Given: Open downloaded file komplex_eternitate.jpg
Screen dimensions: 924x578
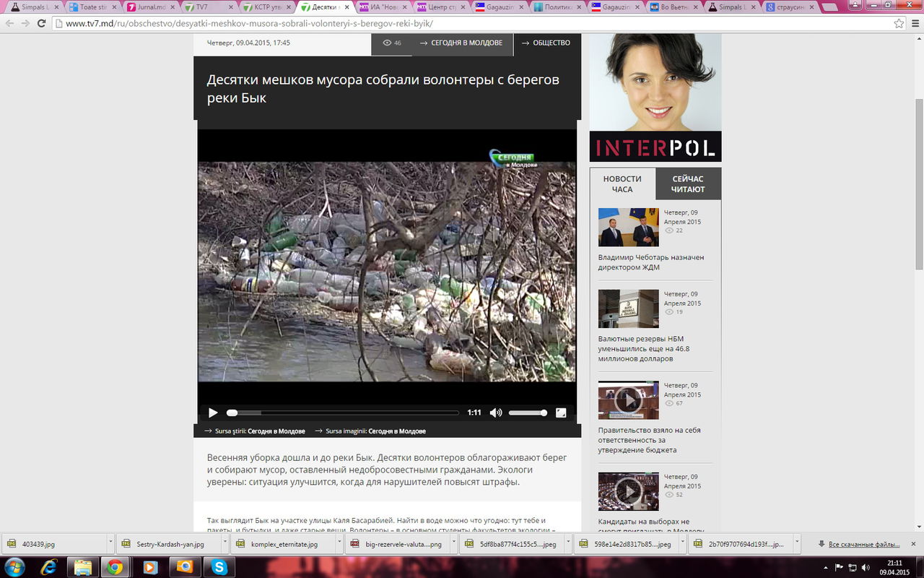Looking at the screenshot, I should (283, 544).
